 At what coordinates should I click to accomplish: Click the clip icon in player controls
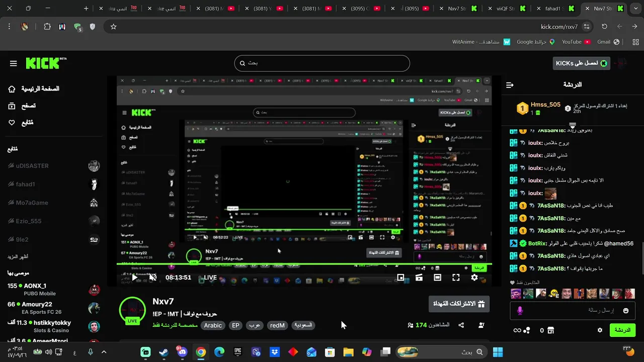[x=419, y=277]
